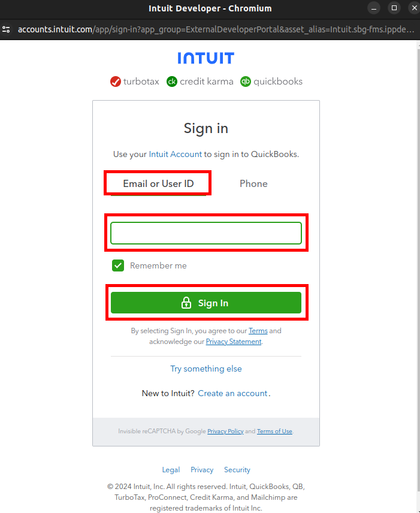Uncheck the Remember me checkbox
The width and height of the screenshot is (420, 513).
[x=118, y=265]
